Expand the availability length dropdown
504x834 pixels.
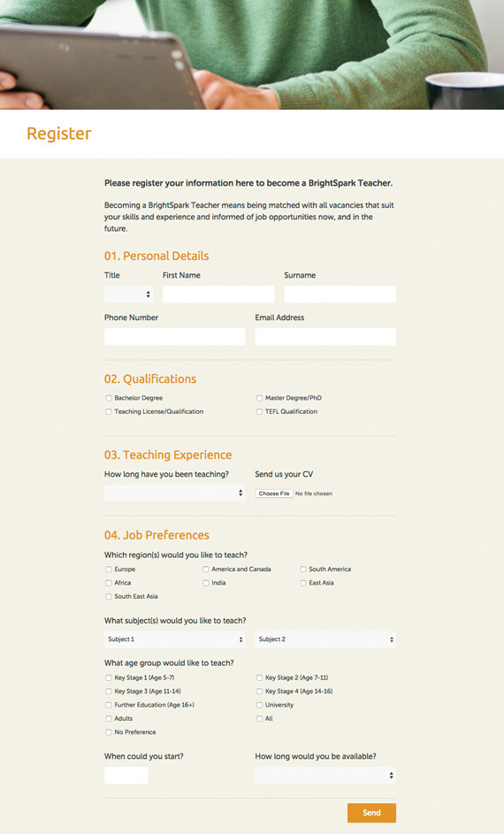pyautogui.click(x=325, y=775)
